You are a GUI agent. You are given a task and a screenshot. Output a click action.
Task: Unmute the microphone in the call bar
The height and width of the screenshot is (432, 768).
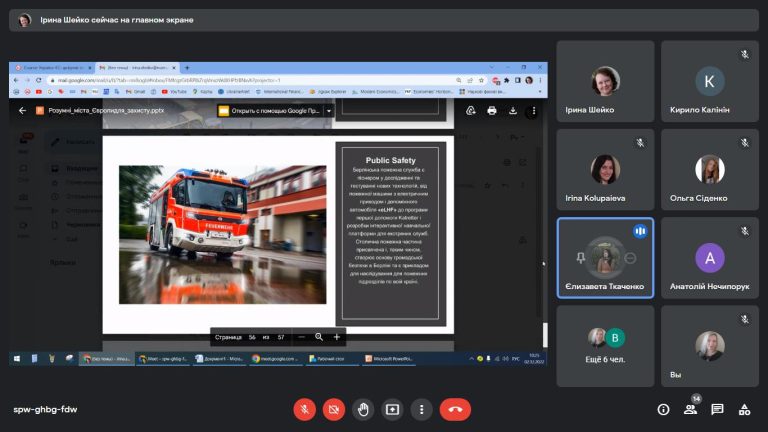[x=304, y=409]
